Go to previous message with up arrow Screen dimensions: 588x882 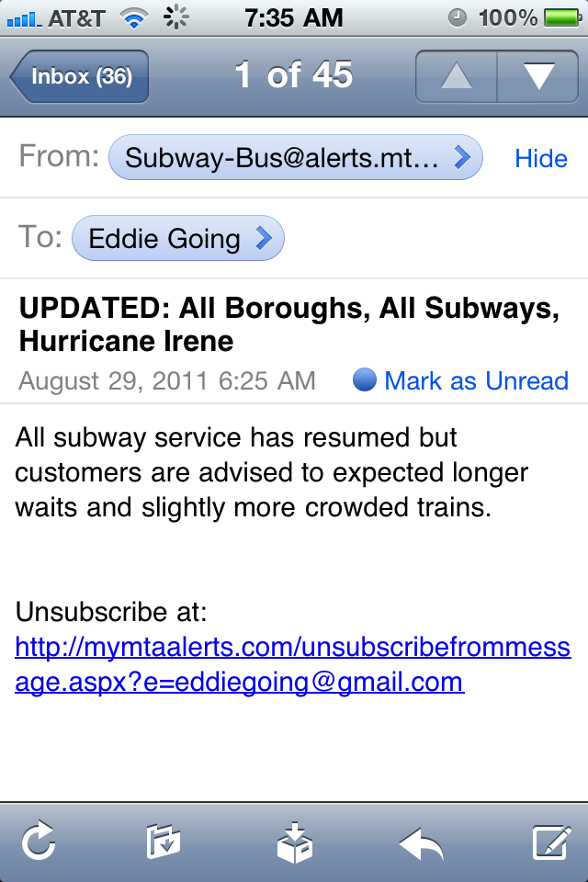[457, 76]
